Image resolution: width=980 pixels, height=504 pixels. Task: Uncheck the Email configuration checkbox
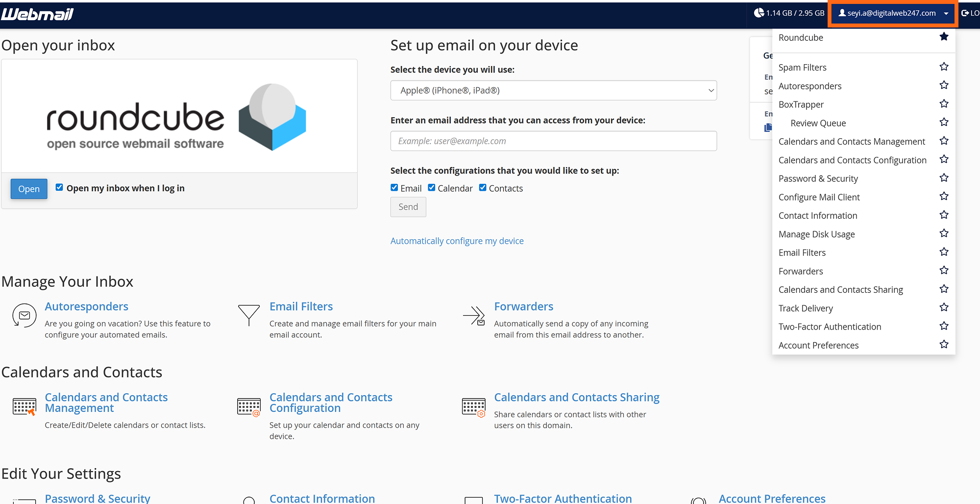394,188
